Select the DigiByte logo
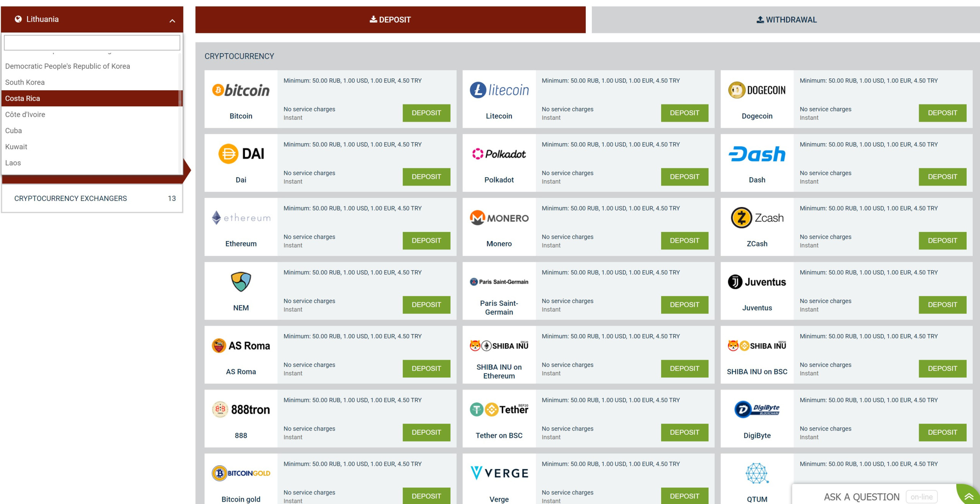This screenshot has height=504, width=980. coord(757,409)
